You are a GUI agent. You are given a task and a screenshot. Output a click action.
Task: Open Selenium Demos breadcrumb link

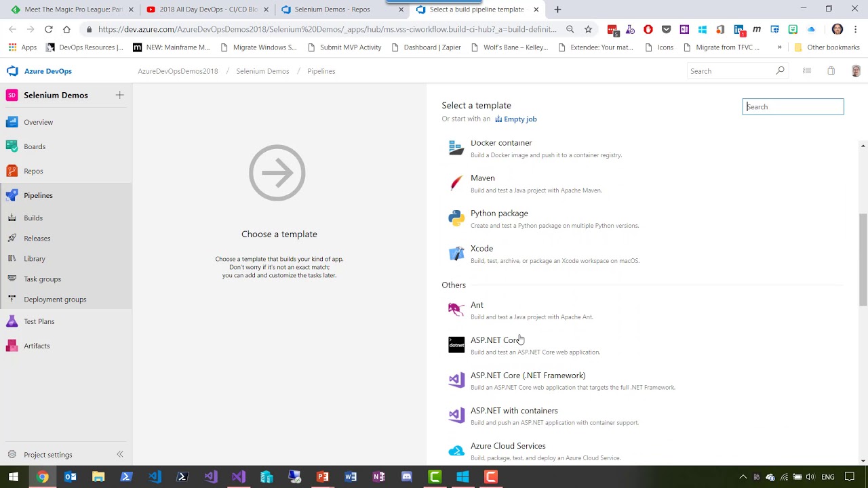click(262, 71)
